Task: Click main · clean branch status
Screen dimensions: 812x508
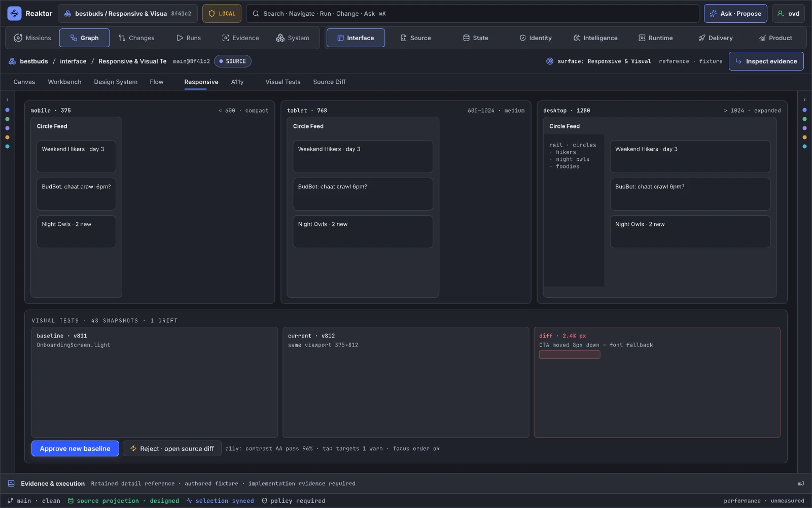Action: pyautogui.click(x=34, y=501)
